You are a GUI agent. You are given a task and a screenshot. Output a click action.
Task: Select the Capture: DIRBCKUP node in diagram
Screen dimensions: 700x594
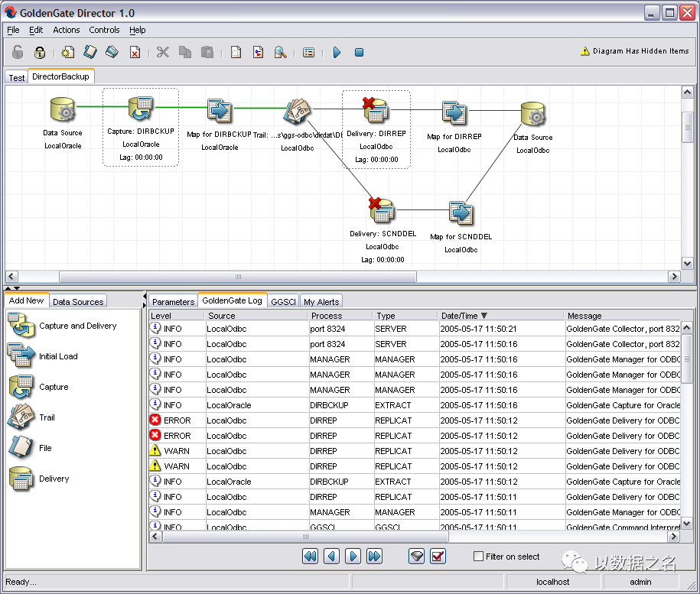tap(141, 110)
